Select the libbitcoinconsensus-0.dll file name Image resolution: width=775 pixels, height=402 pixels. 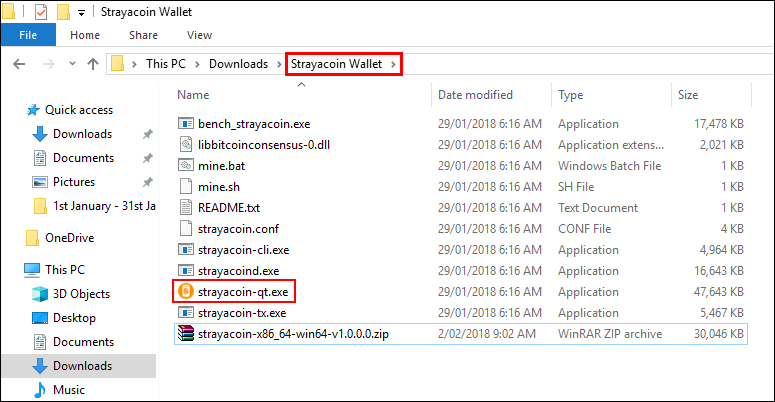pos(264,145)
